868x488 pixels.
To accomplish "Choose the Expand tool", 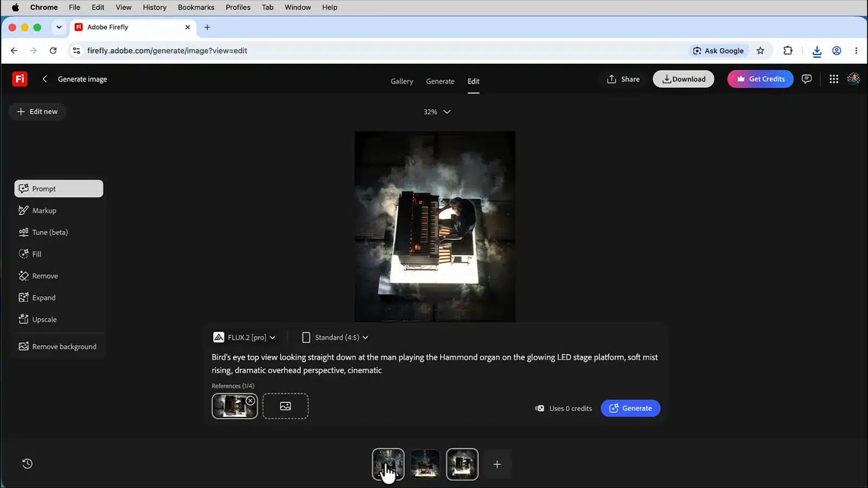I will point(59,298).
